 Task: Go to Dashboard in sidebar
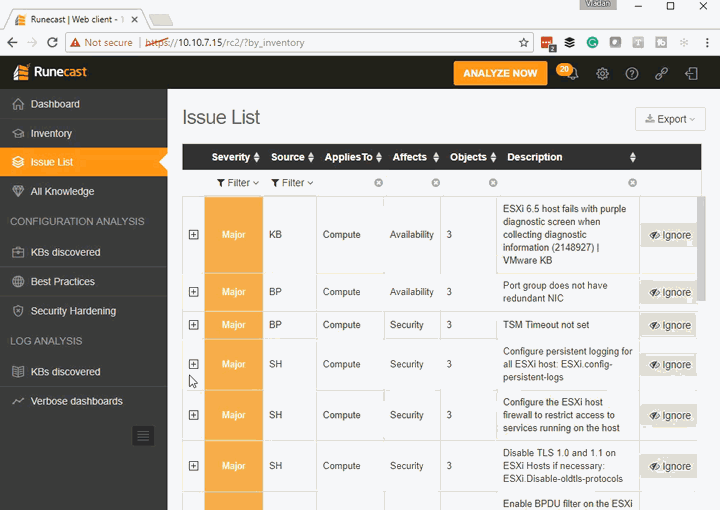[84, 104]
